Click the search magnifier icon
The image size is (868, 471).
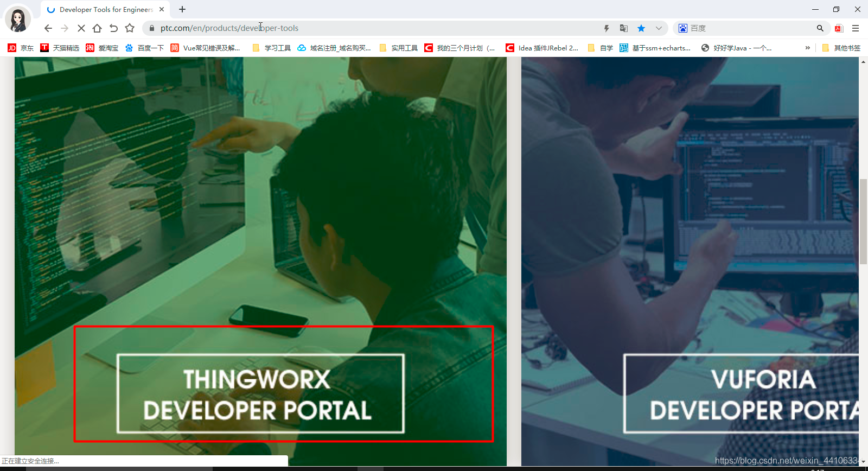point(820,28)
